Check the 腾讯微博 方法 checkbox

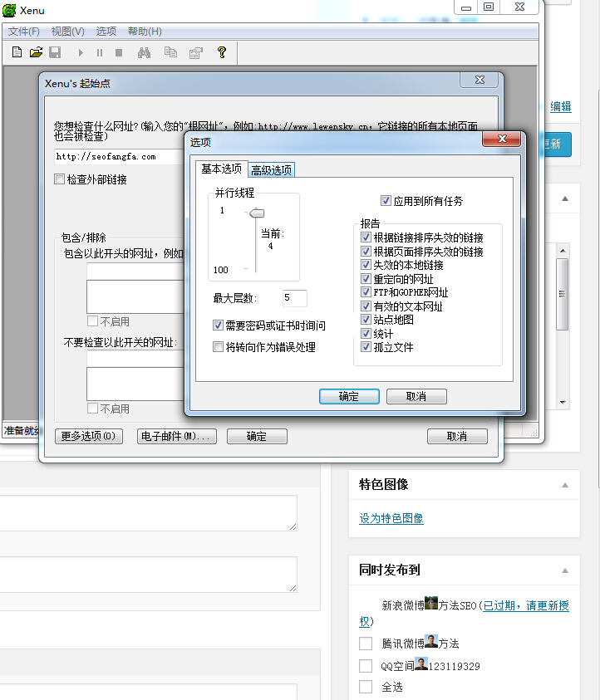point(366,644)
